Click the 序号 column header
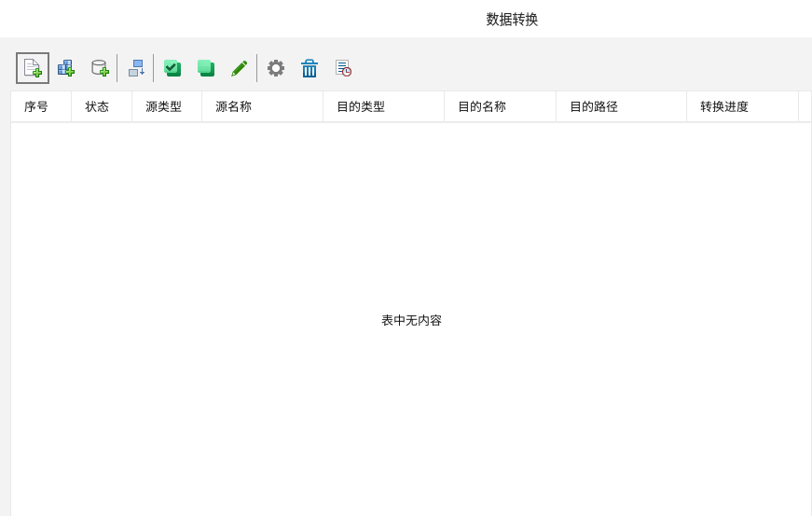This screenshot has height=516, width=812. pos(41,106)
